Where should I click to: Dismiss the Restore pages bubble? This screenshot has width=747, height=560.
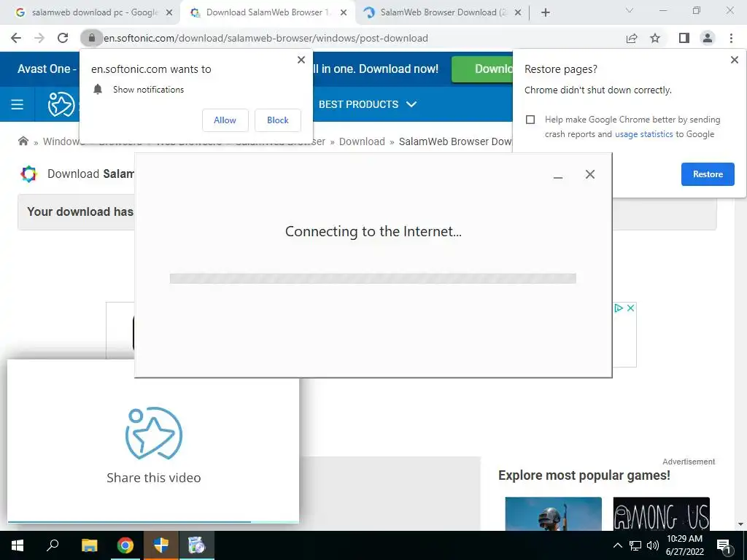coord(734,60)
